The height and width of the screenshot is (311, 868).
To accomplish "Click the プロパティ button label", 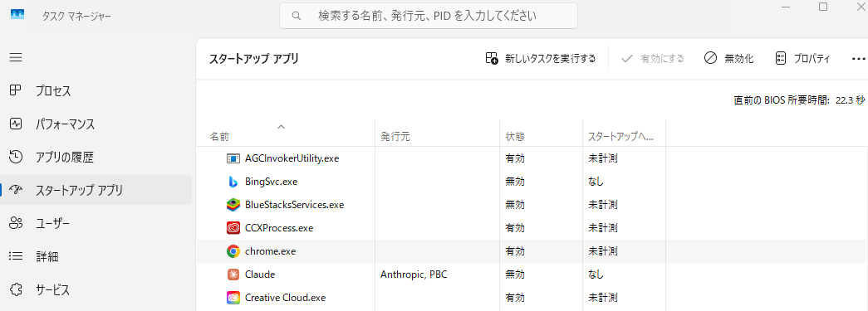I will click(x=812, y=59).
